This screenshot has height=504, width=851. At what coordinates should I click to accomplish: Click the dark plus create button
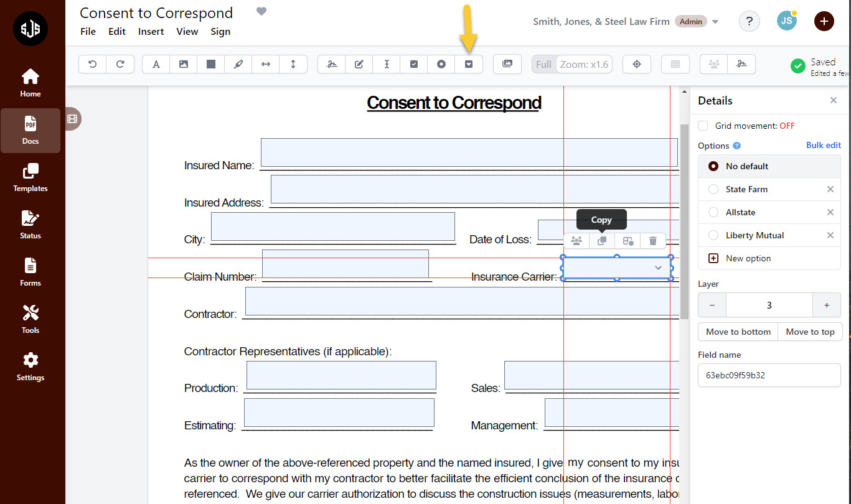point(824,21)
